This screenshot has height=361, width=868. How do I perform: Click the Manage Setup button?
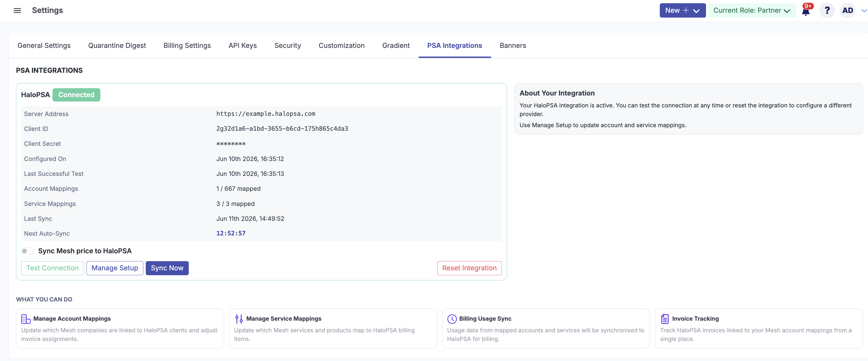click(115, 268)
